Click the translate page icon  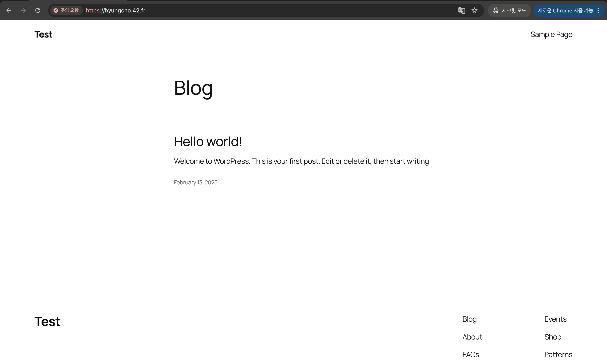pyautogui.click(x=461, y=11)
